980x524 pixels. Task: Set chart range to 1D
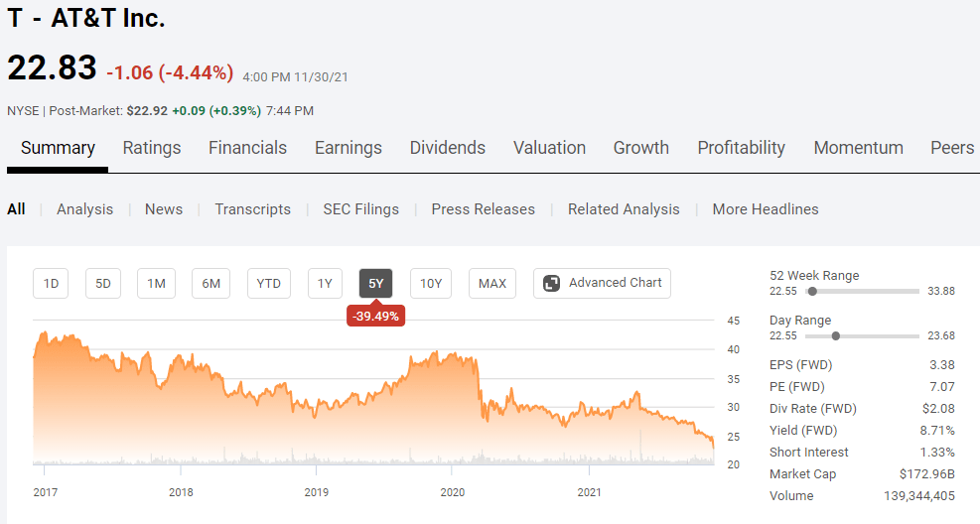(51, 284)
